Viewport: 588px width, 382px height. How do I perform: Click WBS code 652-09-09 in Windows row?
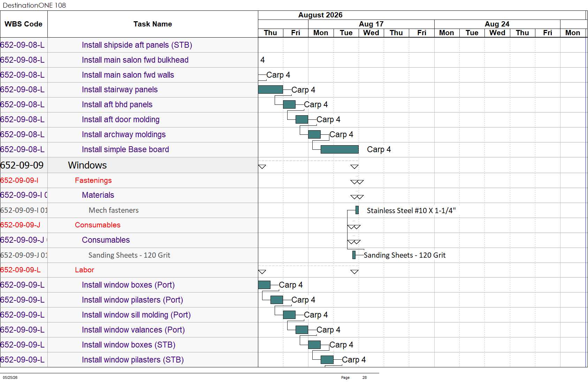pyautogui.click(x=22, y=165)
